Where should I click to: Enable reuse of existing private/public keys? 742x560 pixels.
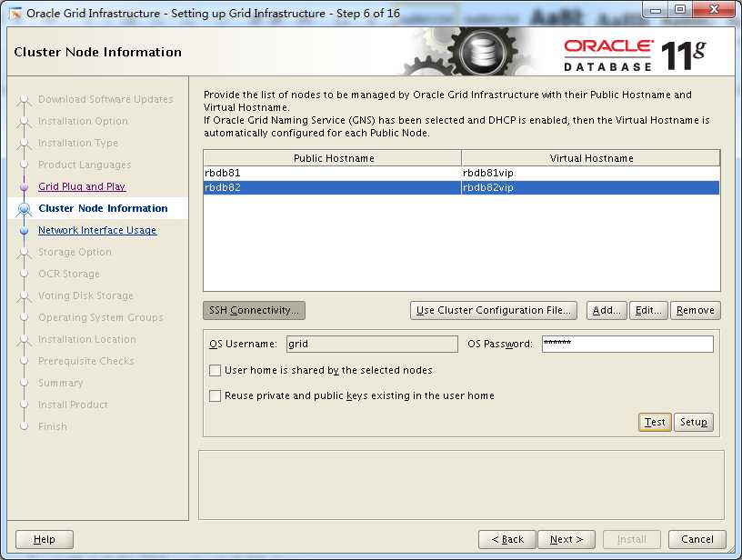(215, 395)
